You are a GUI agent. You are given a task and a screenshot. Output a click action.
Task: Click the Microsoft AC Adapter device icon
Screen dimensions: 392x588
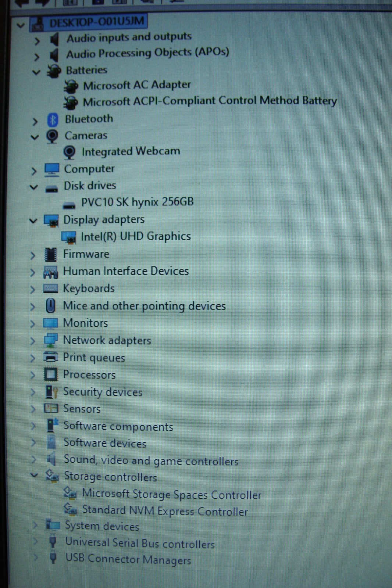(71, 87)
